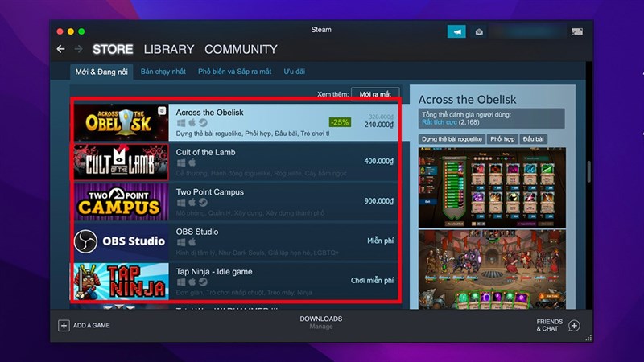The width and height of the screenshot is (644, 362).
Task: Click the 240.000₫ price
Action: 378,125
